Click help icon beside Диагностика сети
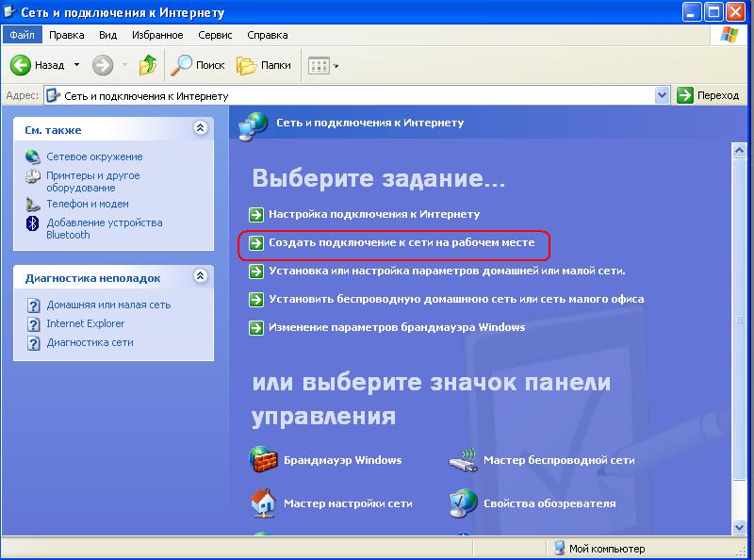Image resolution: width=754 pixels, height=560 pixels. 33,343
